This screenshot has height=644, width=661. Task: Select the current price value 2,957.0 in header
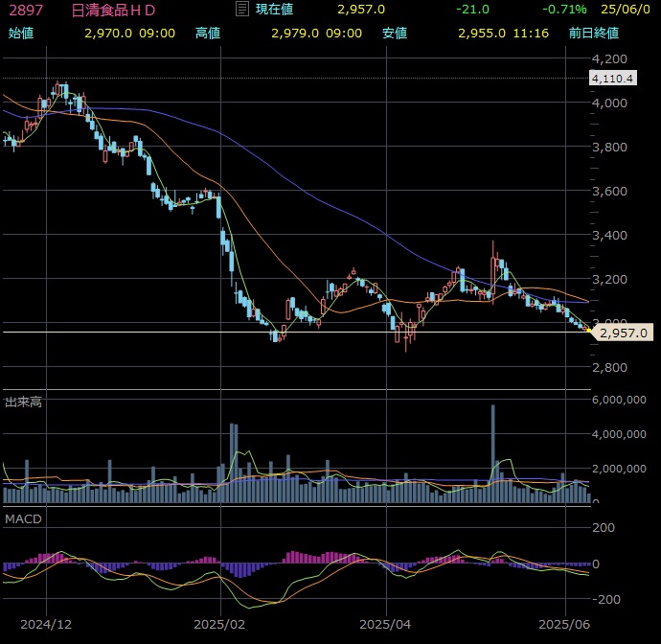[361, 10]
